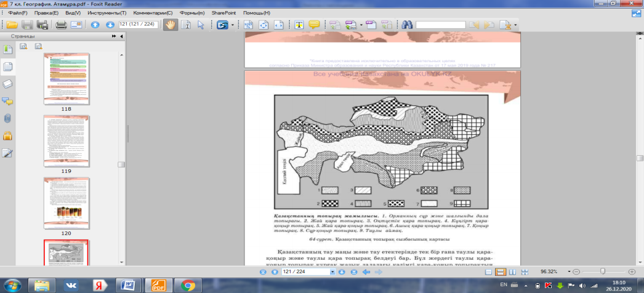
Task: Open the Вид menu
Action: [73, 13]
